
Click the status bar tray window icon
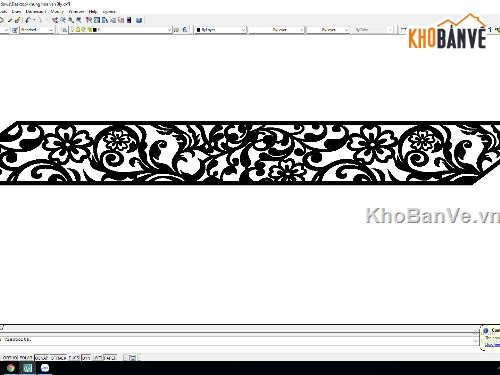tap(133, 358)
